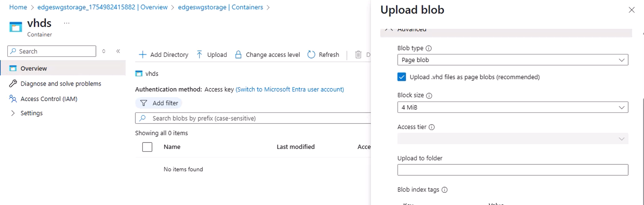Collapse the sidebar with double-chevron icon
Viewport: 644px width, 205px height.
coord(118,51)
